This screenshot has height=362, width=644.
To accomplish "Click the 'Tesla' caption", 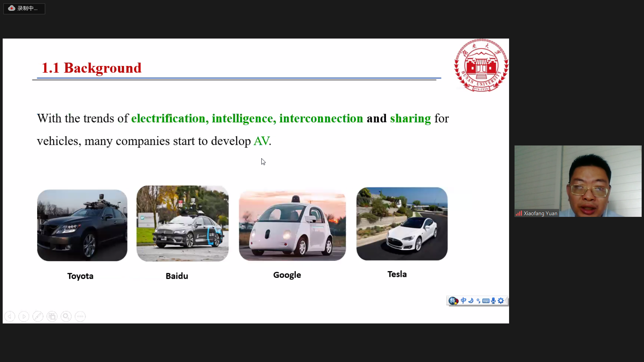I will pyautogui.click(x=397, y=274).
